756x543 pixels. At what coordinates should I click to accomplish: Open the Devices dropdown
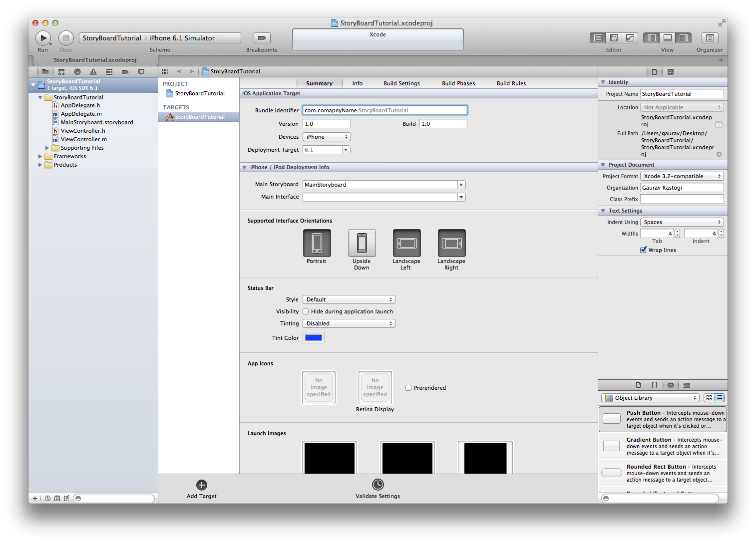click(327, 137)
